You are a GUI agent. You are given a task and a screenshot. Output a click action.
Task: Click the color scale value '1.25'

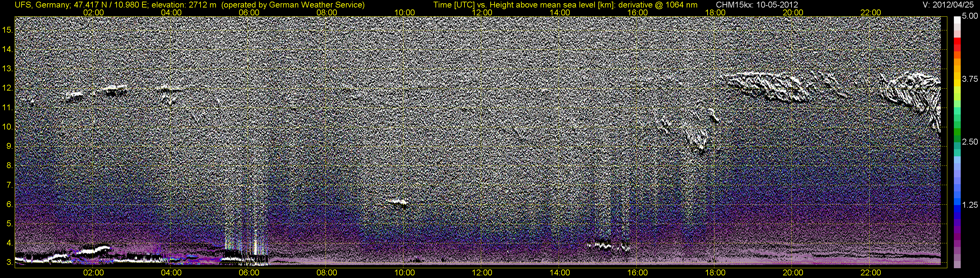(x=970, y=205)
